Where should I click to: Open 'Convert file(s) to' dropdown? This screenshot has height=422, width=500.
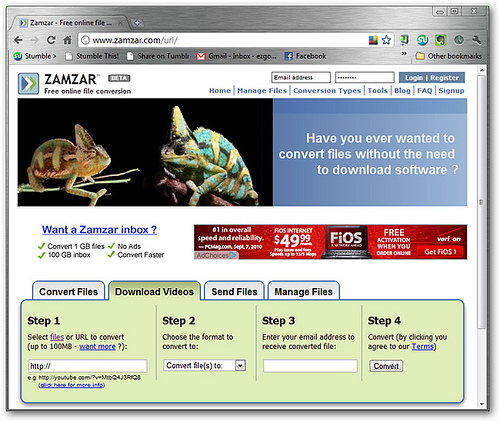point(205,366)
